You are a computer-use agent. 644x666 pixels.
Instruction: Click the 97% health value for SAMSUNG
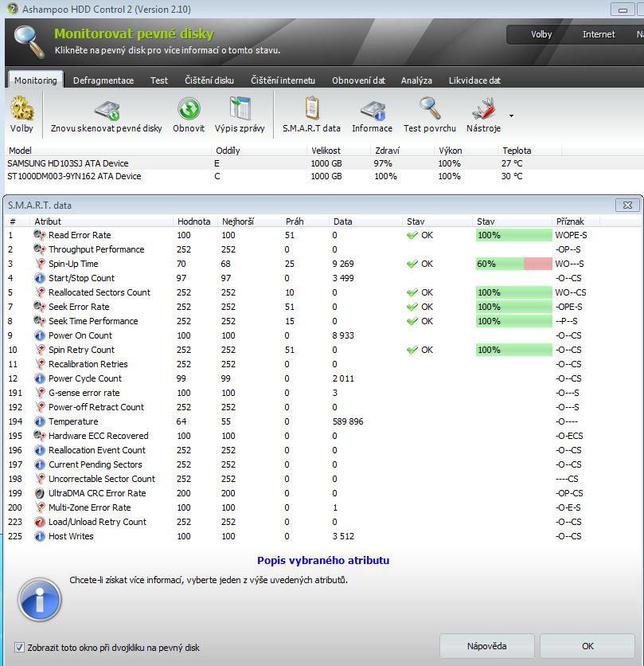(x=383, y=163)
